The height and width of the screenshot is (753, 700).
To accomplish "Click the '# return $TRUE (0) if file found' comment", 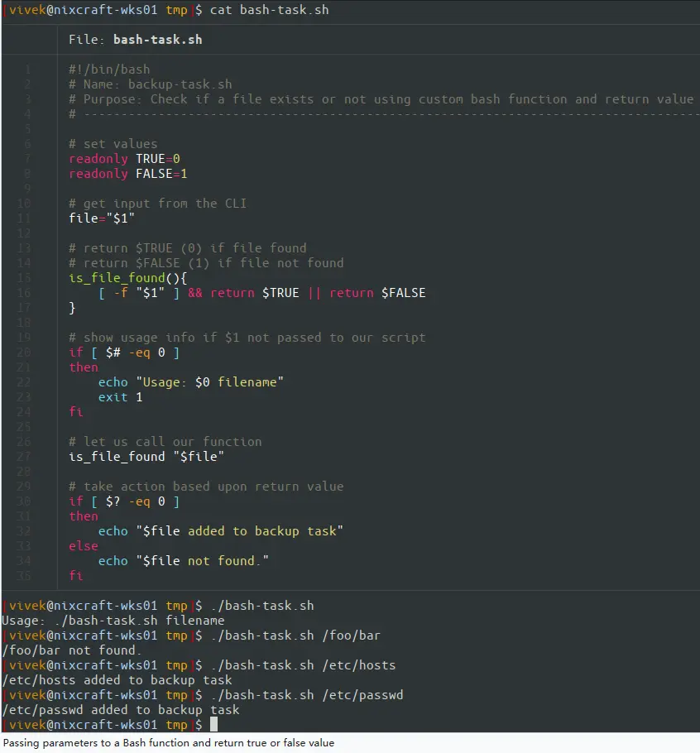I will click(x=187, y=247).
